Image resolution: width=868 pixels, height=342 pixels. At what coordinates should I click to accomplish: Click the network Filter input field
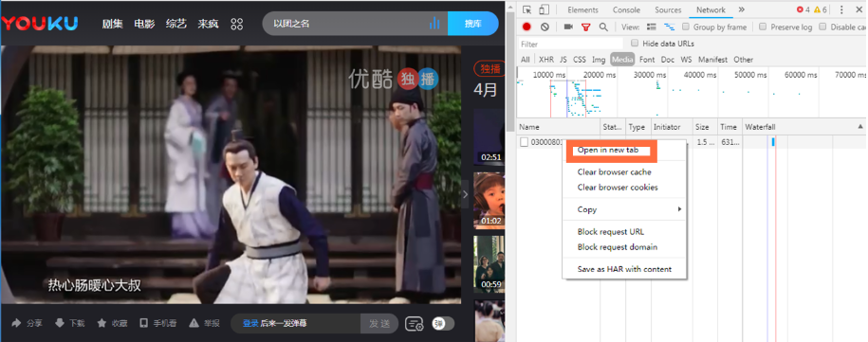570,44
